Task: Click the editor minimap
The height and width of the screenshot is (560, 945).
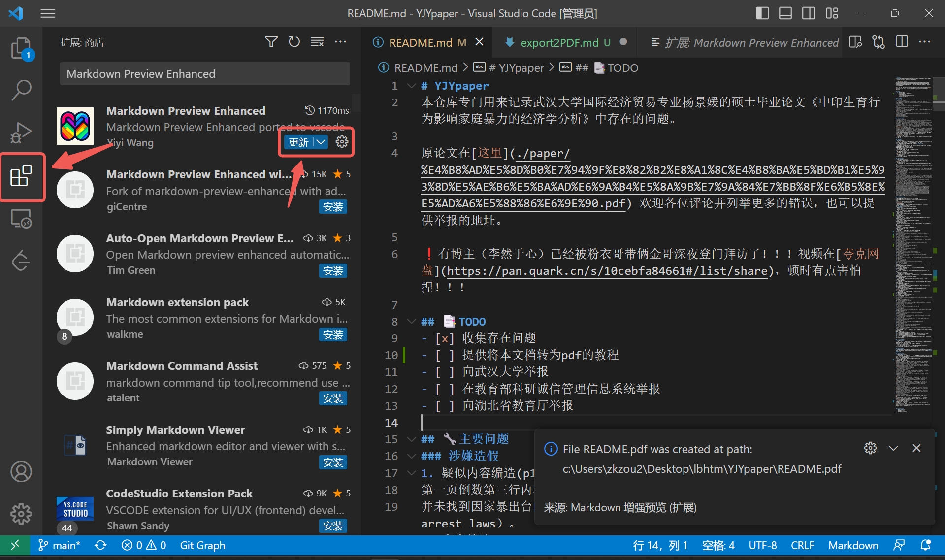Action: point(913,245)
